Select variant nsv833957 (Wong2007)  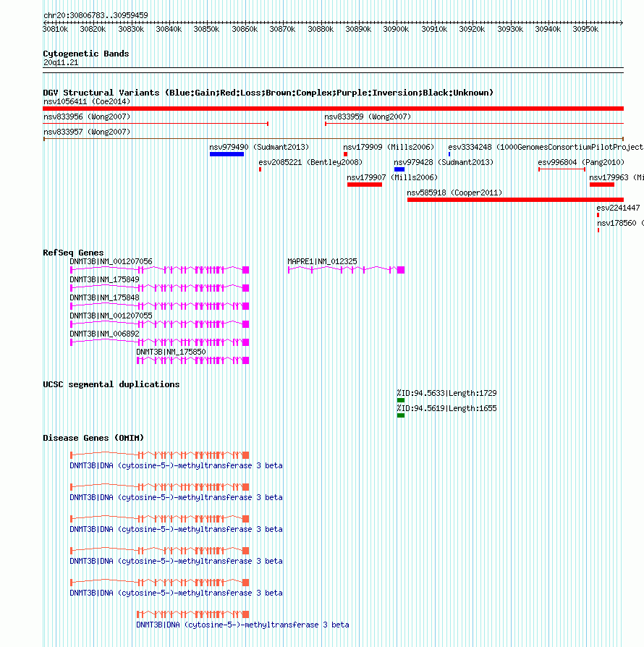[87, 132]
